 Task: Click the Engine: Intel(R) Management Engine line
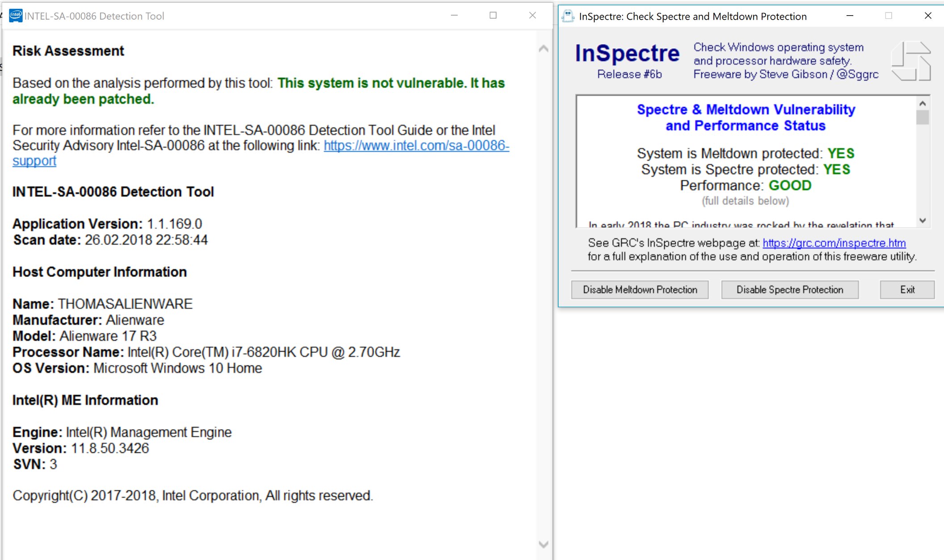coord(122,432)
